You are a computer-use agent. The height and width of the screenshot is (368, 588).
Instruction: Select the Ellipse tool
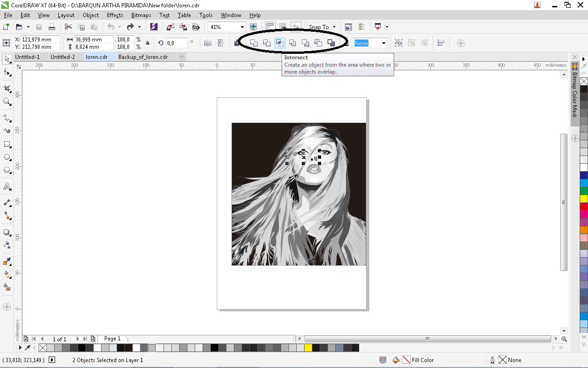coord(7,157)
